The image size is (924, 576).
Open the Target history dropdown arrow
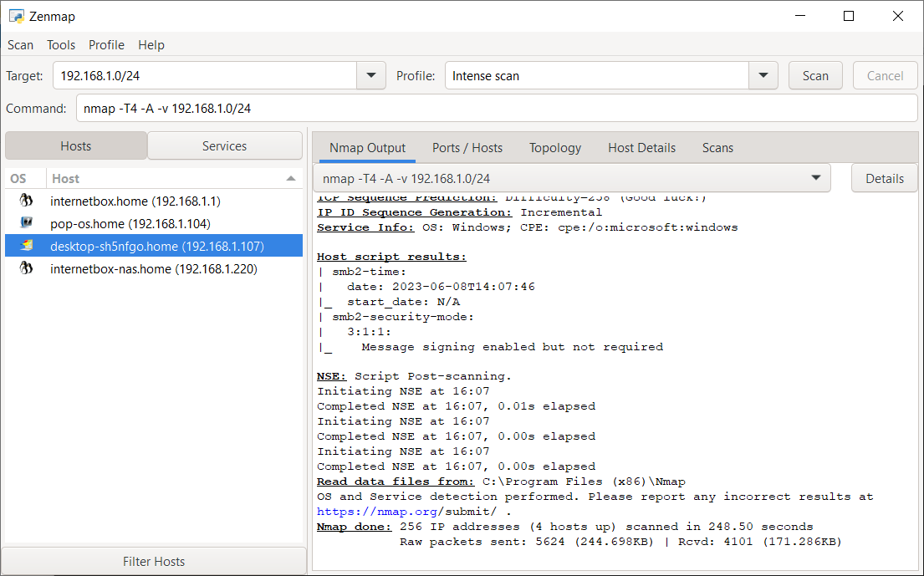pos(371,75)
